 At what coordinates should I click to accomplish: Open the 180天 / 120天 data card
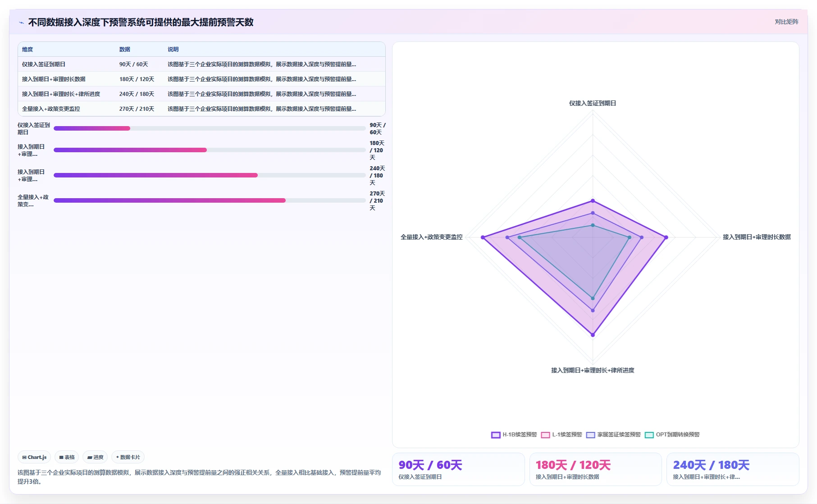click(595, 469)
